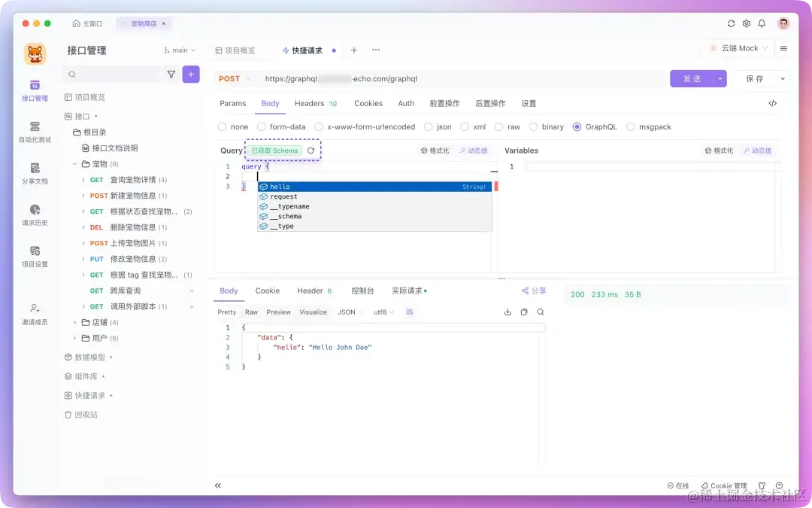
Task: Select the GraphQL body type
Action: pyautogui.click(x=595, y=127)
